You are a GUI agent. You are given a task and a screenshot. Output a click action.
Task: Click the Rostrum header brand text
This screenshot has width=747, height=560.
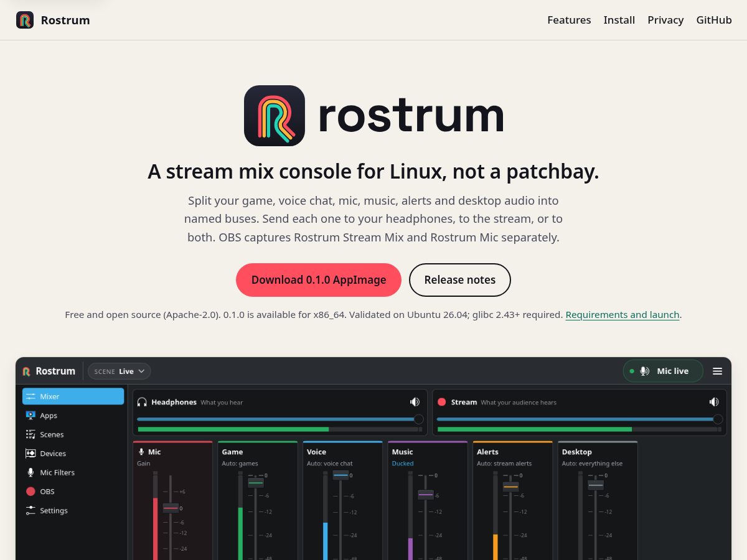(x=65, y=20)
